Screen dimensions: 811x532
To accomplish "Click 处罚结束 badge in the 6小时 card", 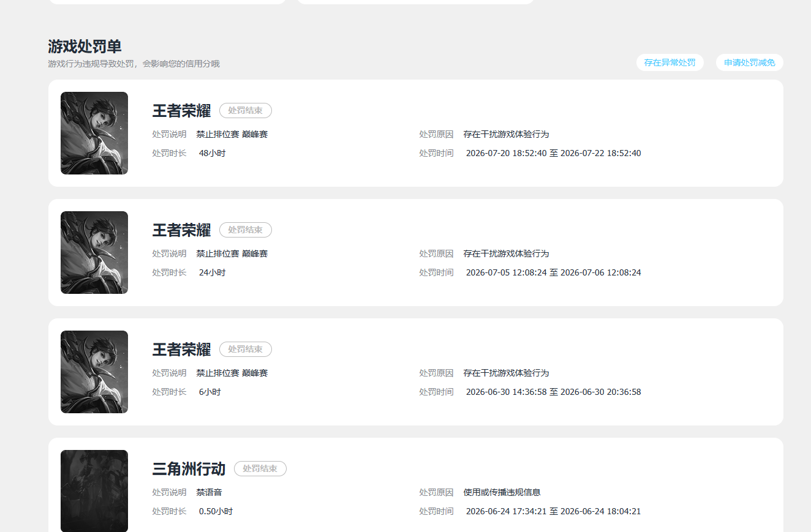I will pos(246,350).
